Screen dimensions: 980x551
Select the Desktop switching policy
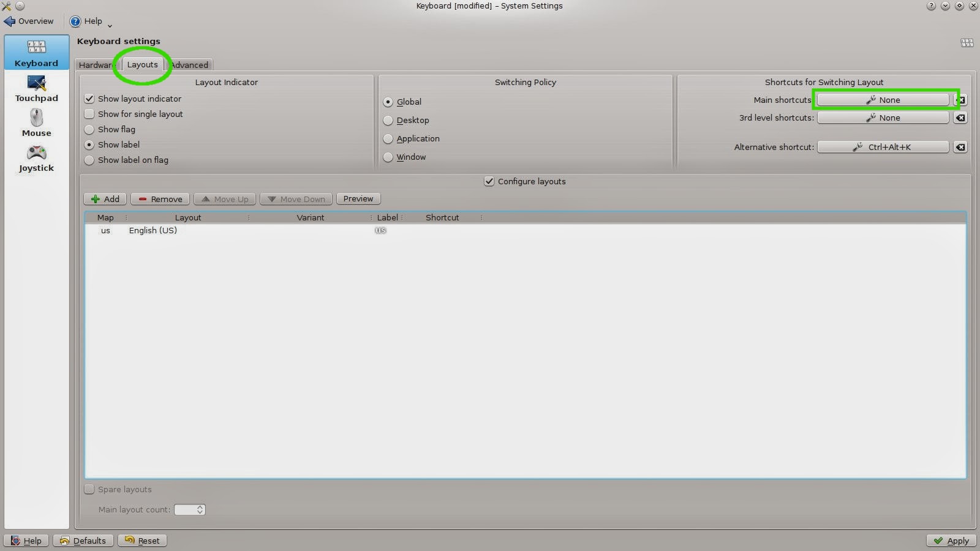pyautogui.click(x=388, y=120)
